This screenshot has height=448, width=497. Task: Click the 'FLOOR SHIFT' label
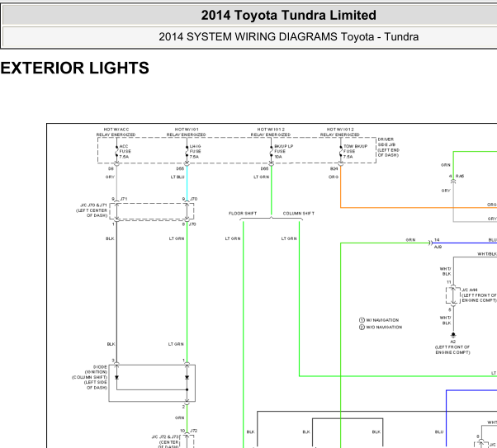[243, 214]
